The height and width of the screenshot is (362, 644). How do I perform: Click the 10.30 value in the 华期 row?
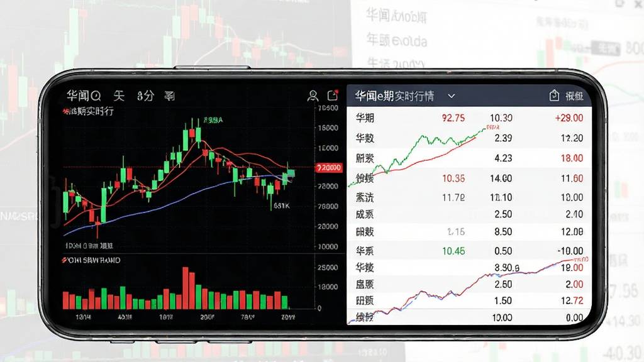click(501, 118)
